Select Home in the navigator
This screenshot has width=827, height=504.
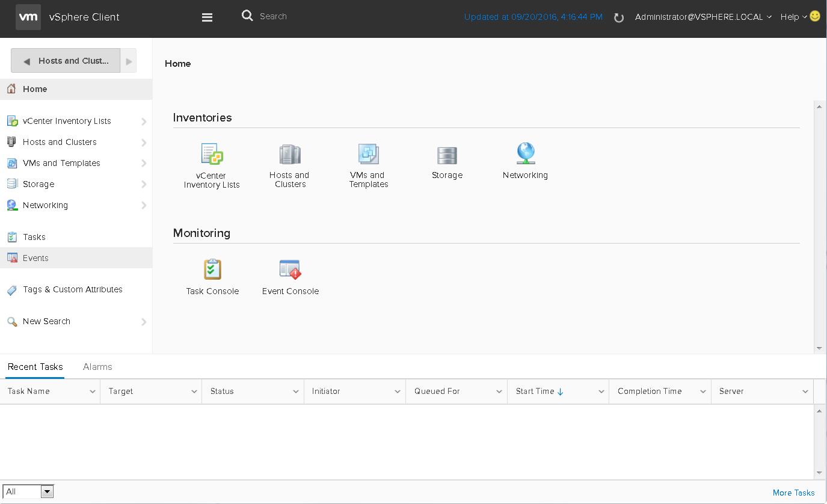click(76, 89)
